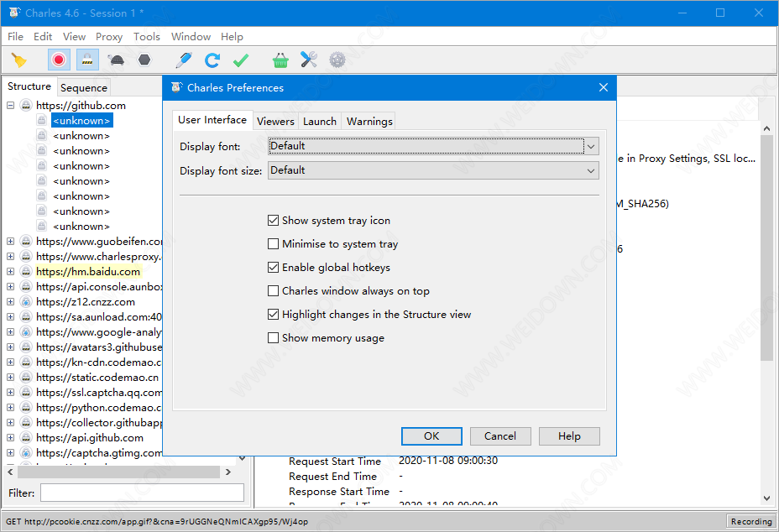This screenshot has width=779, height=532.
Task: Open the Window menu
Action: (191, 37)
